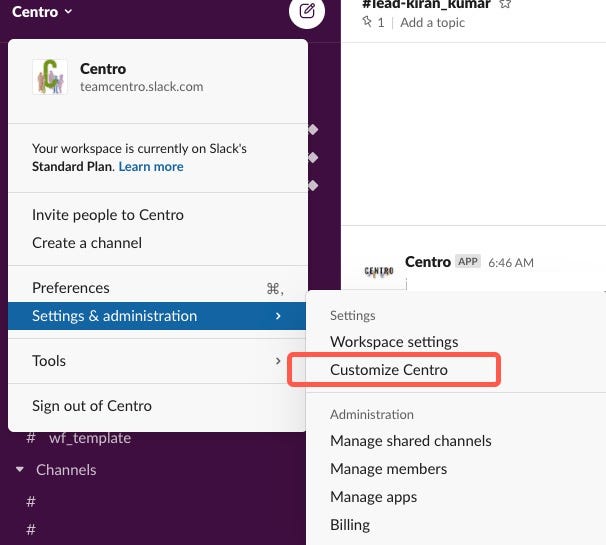The height and width of the screenshot is (545, 606).
Task: Choose Create a channel menu item
Action: click(158, 243)
